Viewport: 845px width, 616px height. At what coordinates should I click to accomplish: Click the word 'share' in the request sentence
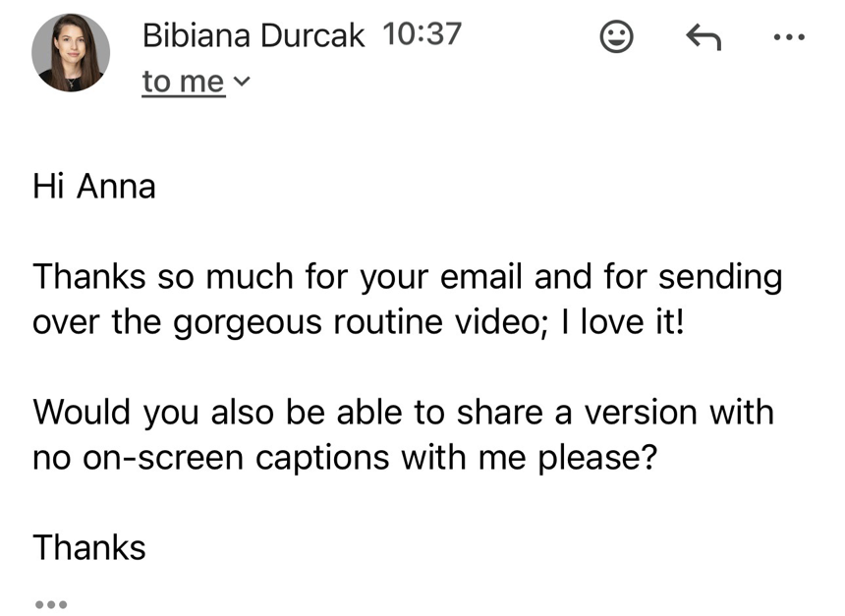click(x=499, y=413)
